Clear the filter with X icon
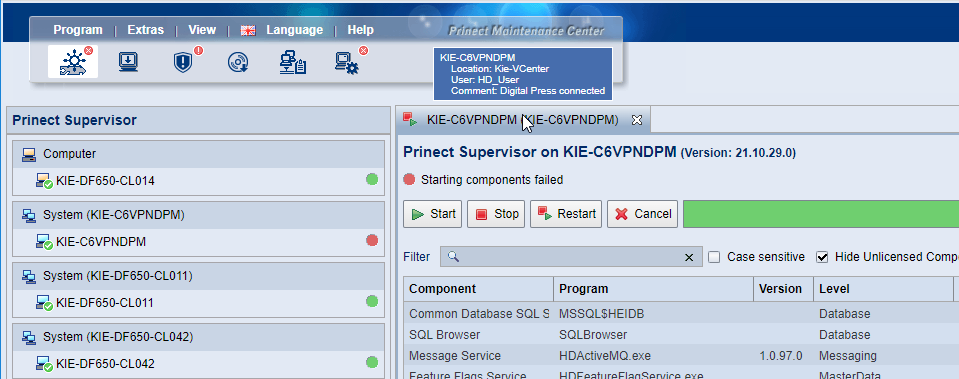Viewport: 959px width, 379px height. click(x=689, y=257)
